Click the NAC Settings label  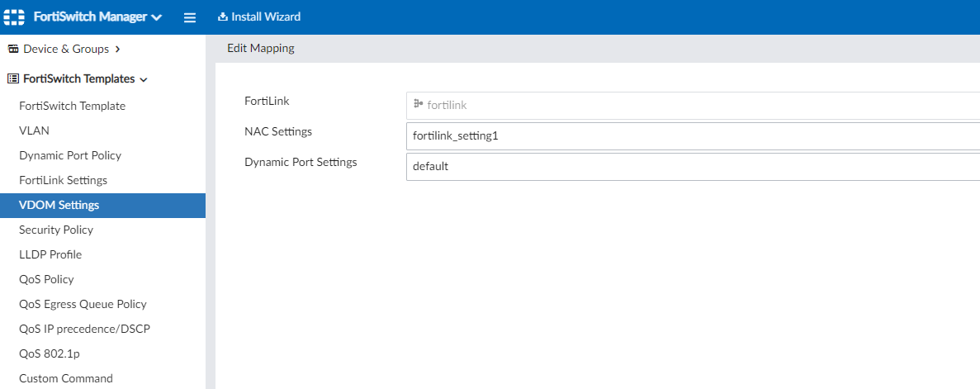click(x=278, y=131)
